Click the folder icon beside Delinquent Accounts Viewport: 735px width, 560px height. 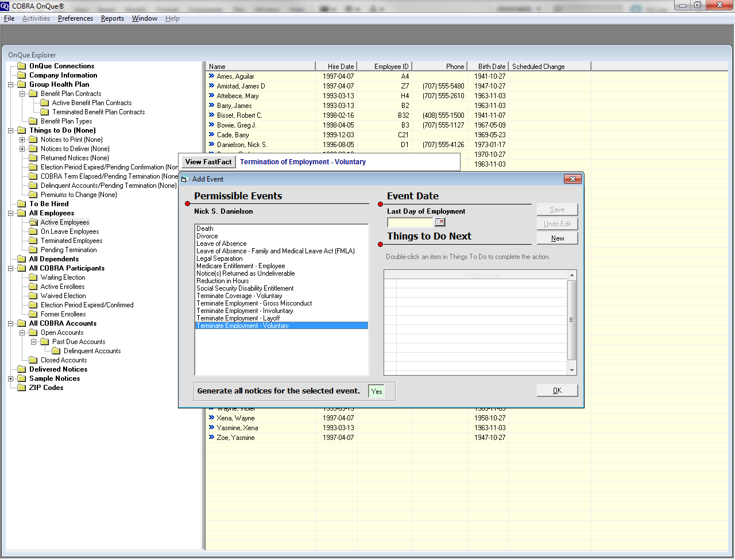56,351
